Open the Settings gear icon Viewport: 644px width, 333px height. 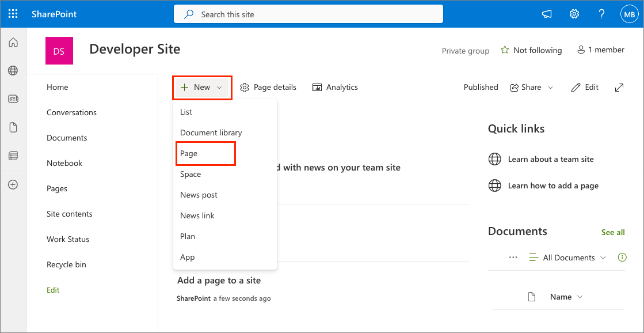[x=574, y=14]
